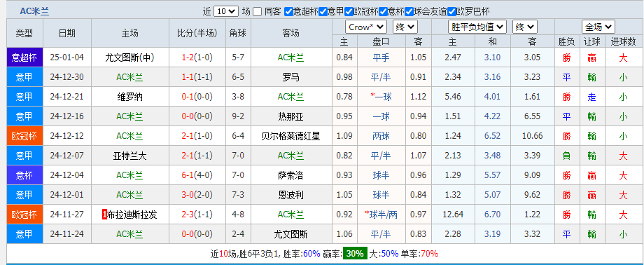The width and height of the screenshot is (644, 265).
Task: Uncheck the 意甲 filter checkbox
Action: click(323, 11)
